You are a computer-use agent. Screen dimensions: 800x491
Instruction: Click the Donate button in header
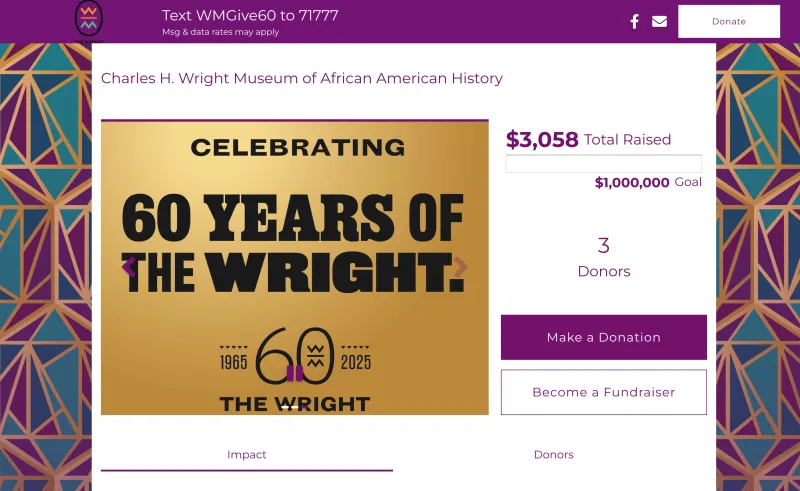(x=729, y=21)
